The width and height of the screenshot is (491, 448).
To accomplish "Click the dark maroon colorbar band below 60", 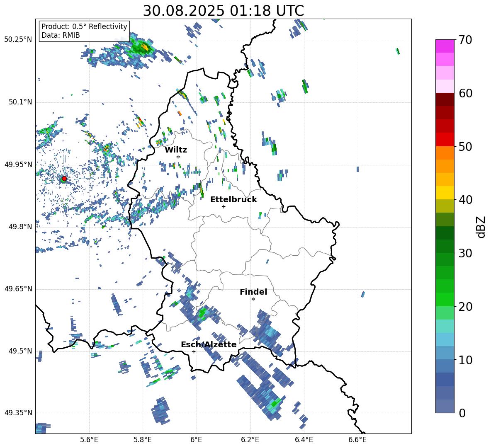I will click(x=445, y=99).
